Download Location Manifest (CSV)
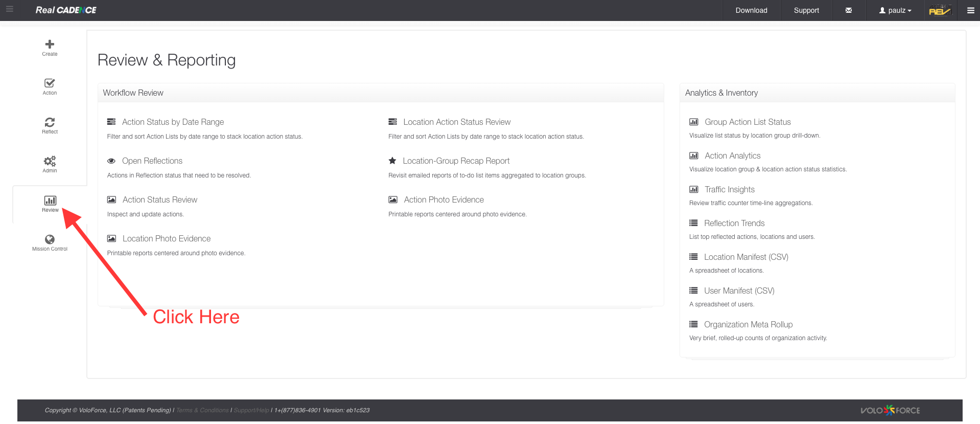Screen dimensions: 980x424 (746, 257)
